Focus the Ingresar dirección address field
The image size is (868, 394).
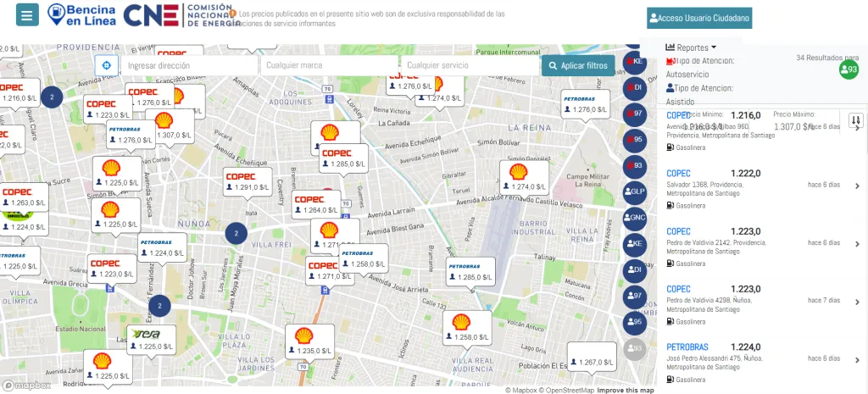(189, 65)
